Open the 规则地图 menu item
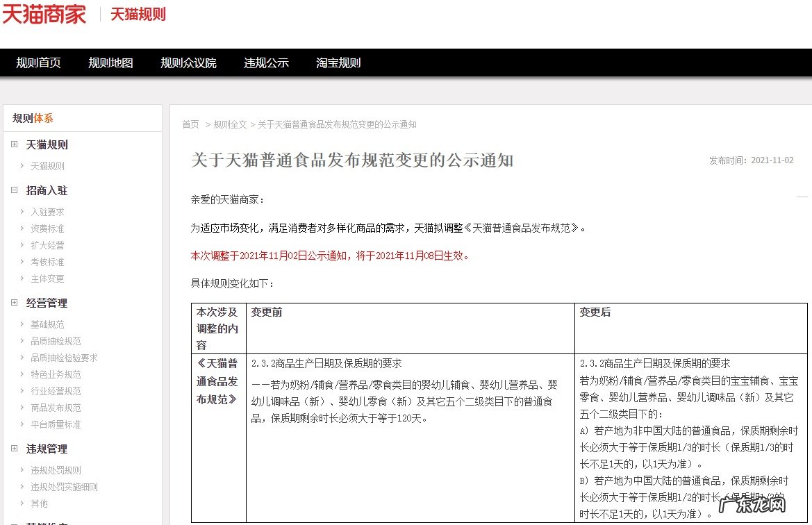Viewport: 812px width, 525px height. (x=110, y=62)
